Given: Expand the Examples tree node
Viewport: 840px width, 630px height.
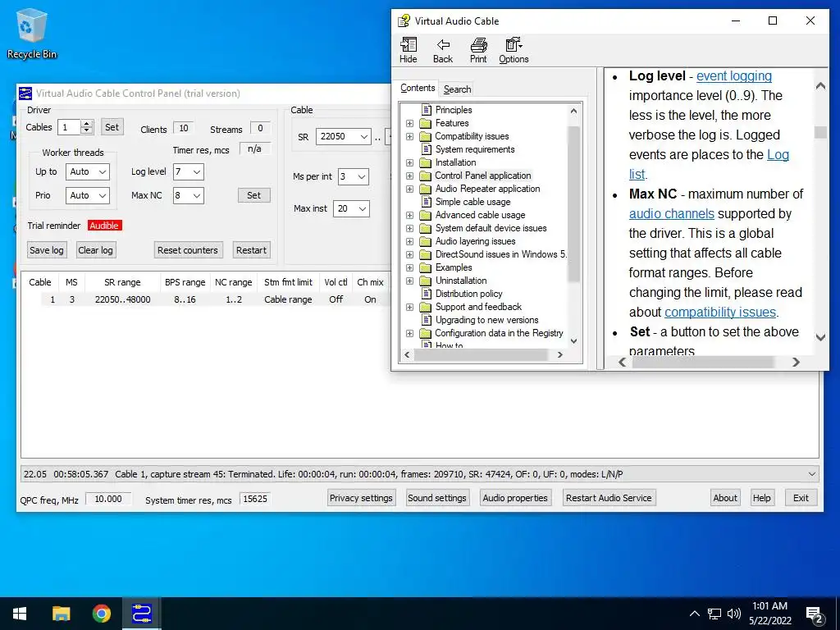Looking at the screenshot, I should tap(410, 267).
